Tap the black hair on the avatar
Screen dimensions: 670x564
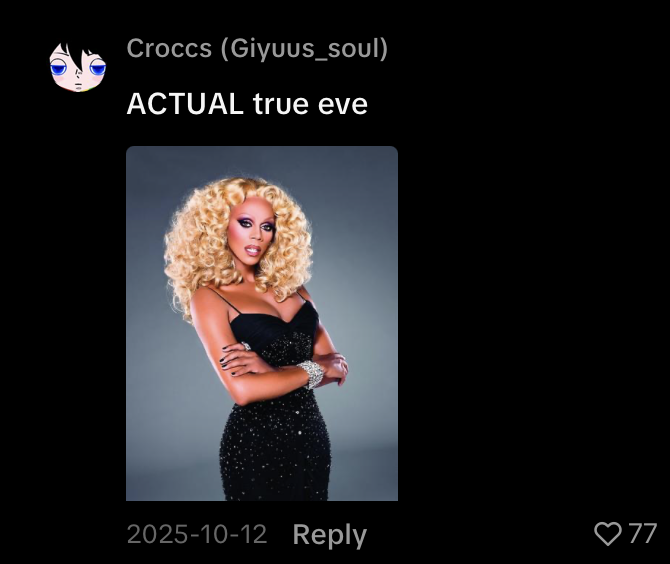pyautogui.click(x=76, y=56)
